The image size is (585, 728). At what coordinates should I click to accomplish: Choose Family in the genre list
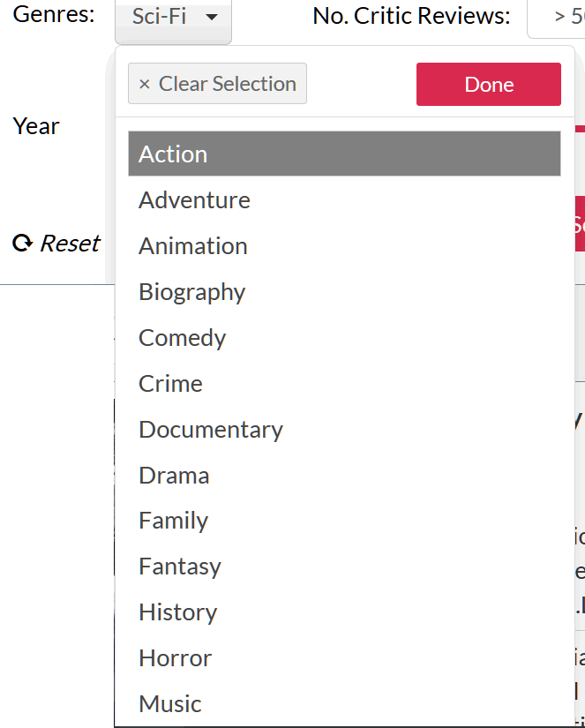click(344, 520)
